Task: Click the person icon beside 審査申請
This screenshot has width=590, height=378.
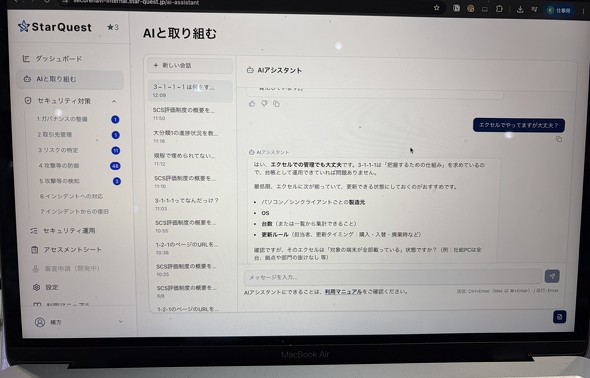Action: tap(35, 269)
